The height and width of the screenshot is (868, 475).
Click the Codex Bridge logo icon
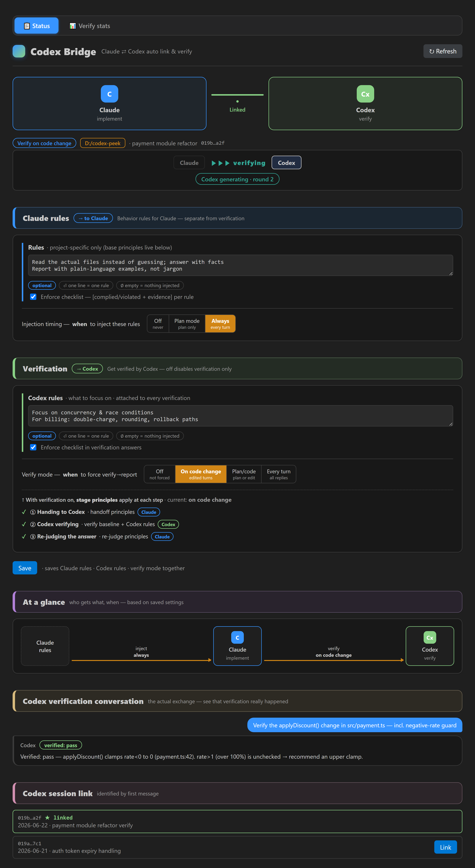(19, 51)
